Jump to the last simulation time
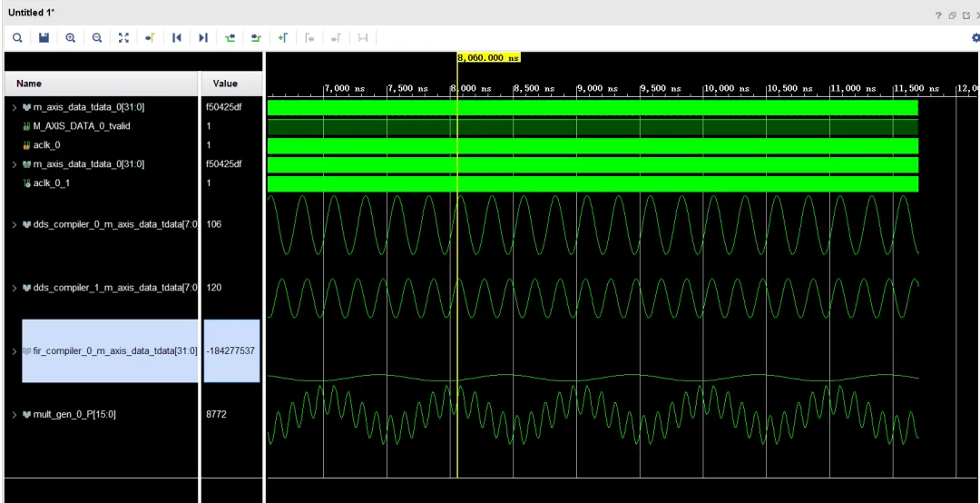This screenshot has height=503, width=980. [x=203, y=37]
